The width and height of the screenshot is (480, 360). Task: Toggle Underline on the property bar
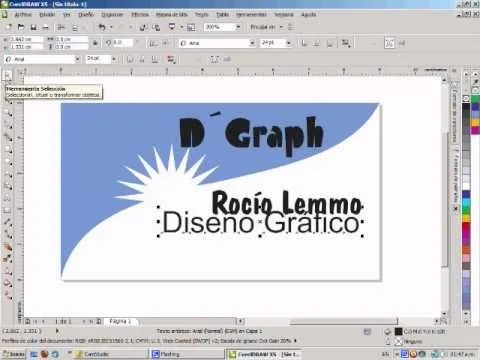tap(330, 43)
